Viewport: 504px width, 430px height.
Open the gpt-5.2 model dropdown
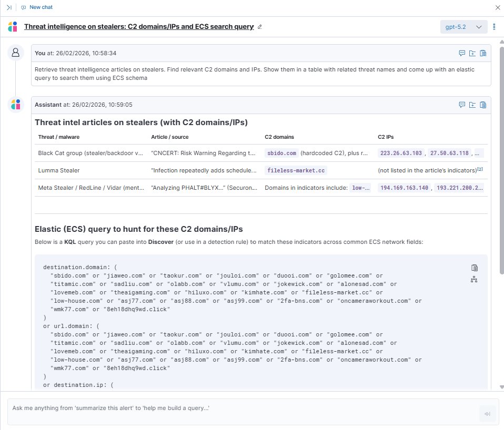point(463,27)
